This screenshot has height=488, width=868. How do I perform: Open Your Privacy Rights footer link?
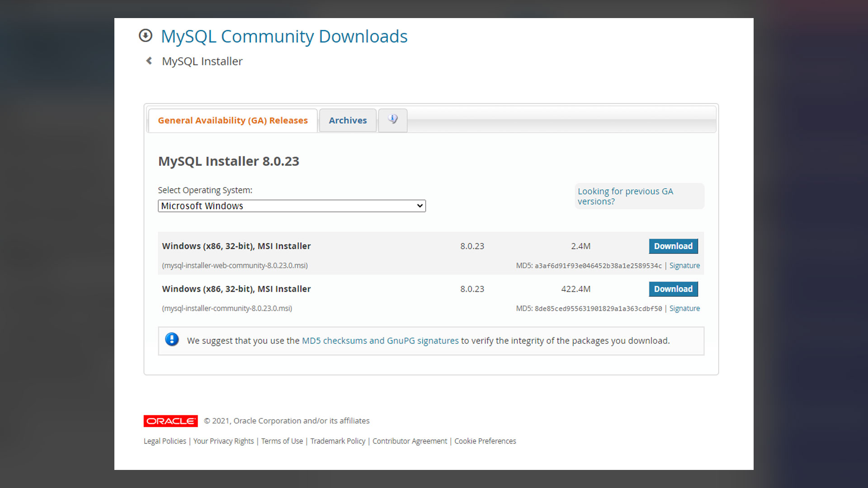click(x=223, y=441)
